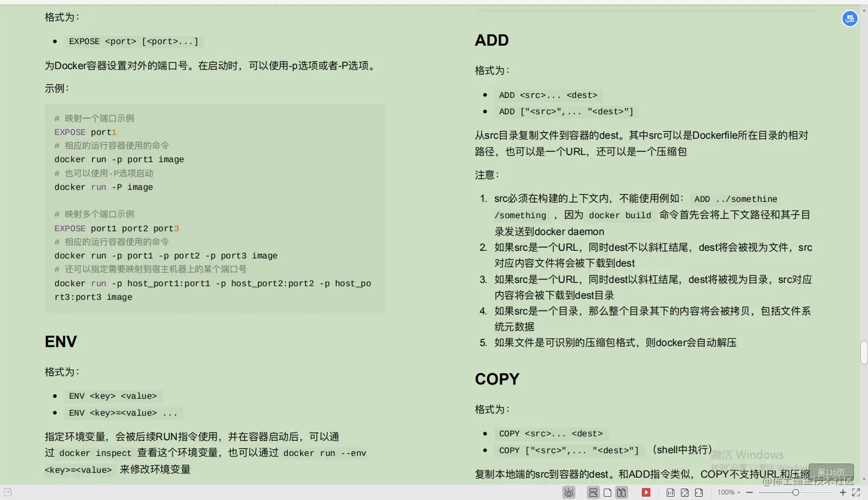Start presentation with the red play icon
Image resolution: width=868 pixels, height=500 pixels.
coord(646,492)
